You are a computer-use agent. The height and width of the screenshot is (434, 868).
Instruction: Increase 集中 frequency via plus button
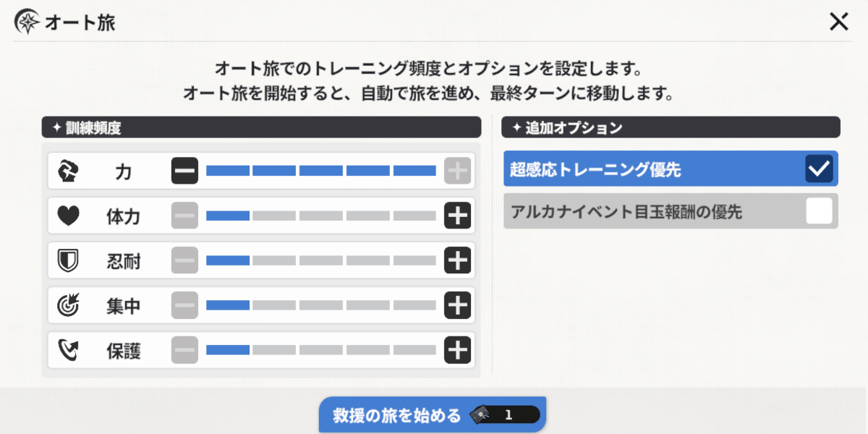[x=457, y=305]
